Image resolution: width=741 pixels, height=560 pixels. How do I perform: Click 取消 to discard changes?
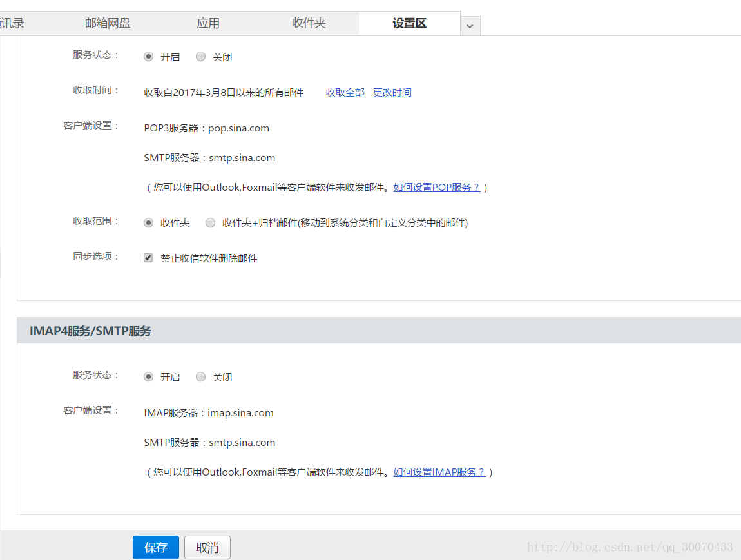coord(207,547)
